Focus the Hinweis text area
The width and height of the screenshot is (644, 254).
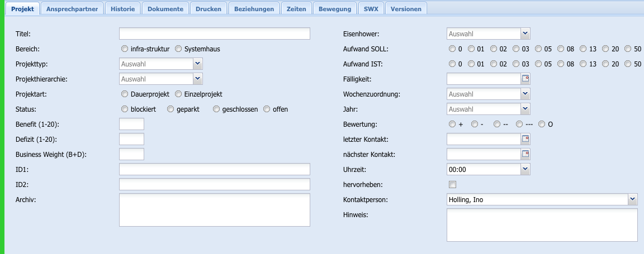tap(542, 225)
